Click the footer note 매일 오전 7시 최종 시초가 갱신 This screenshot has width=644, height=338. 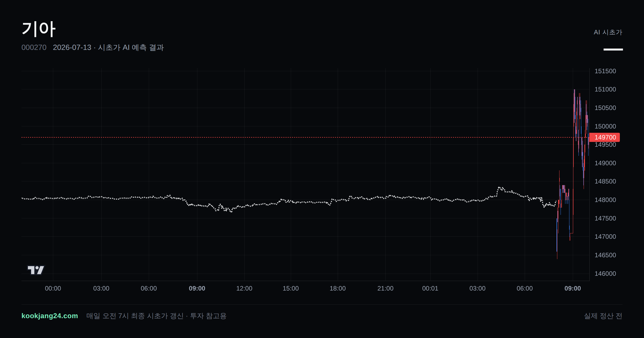click(135, 316)
